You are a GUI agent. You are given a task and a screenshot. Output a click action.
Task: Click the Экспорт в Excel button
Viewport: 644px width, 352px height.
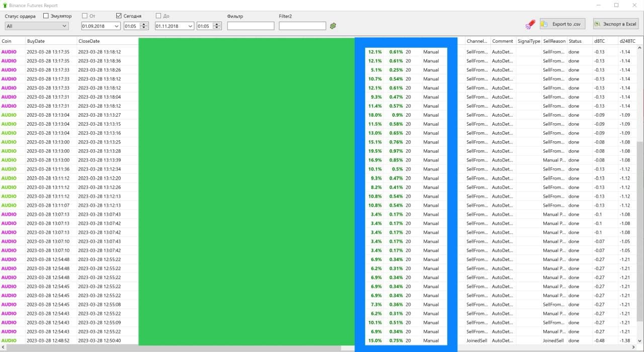(616, 24)
